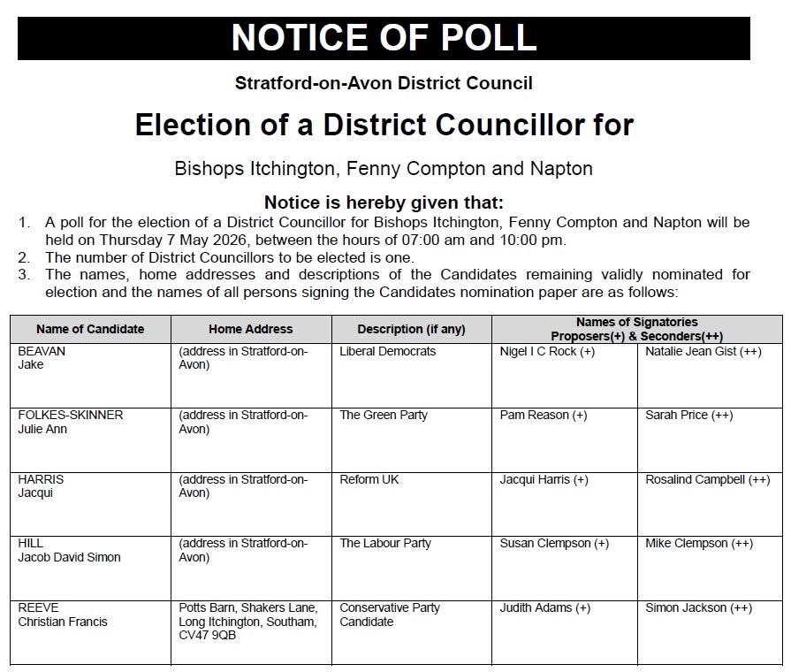
Task: Select the FOLKES-SKINNER Julie Ann candidate cell
Action: tap(71, 422)
